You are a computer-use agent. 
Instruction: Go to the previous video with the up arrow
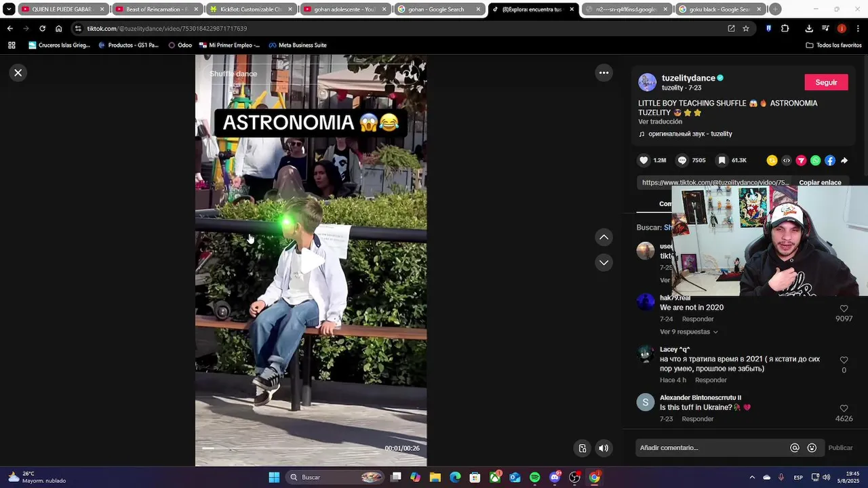pyautogui.click(x=604, y=237)
